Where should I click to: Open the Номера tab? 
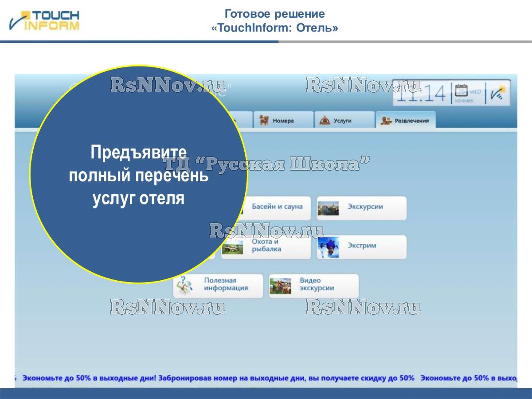(x=283, y=120)
